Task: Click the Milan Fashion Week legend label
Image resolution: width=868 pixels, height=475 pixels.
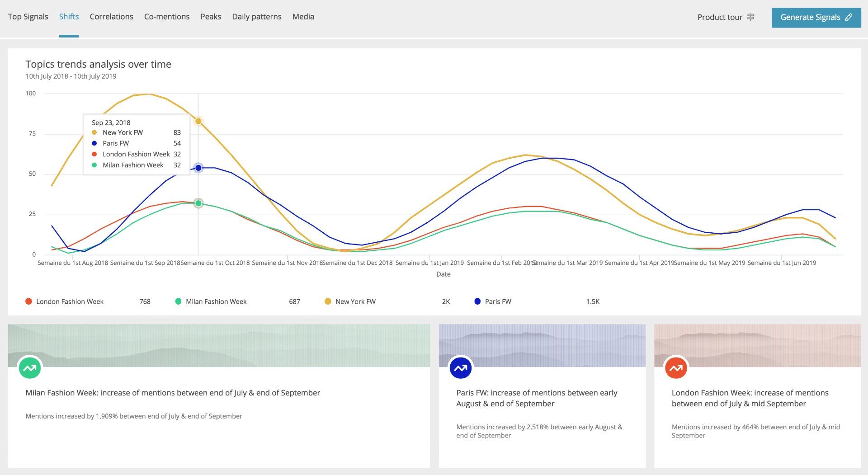Action: pos(216,301)
